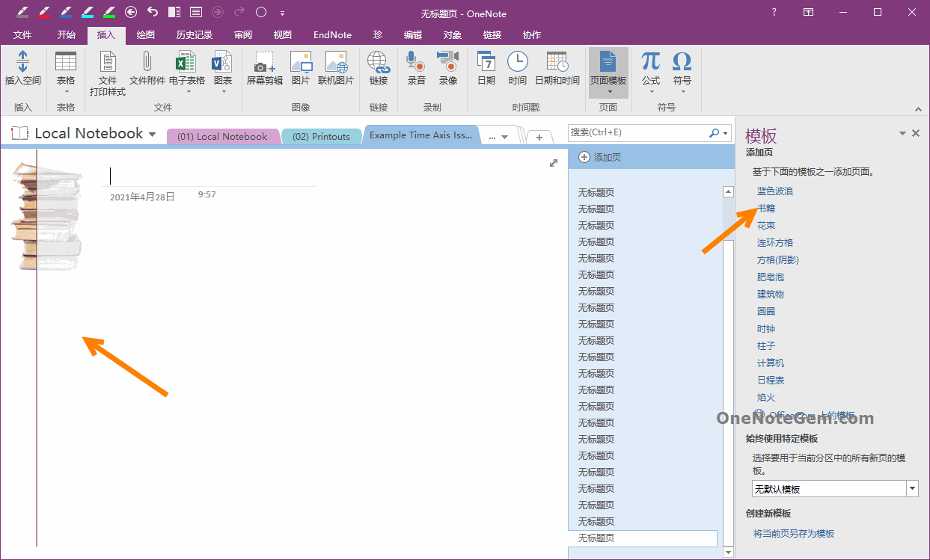Image resolution: width=930 pixels, height=560 pixels.
Task: Select the green highlighter pen
Action: click(x=109, y=12)
